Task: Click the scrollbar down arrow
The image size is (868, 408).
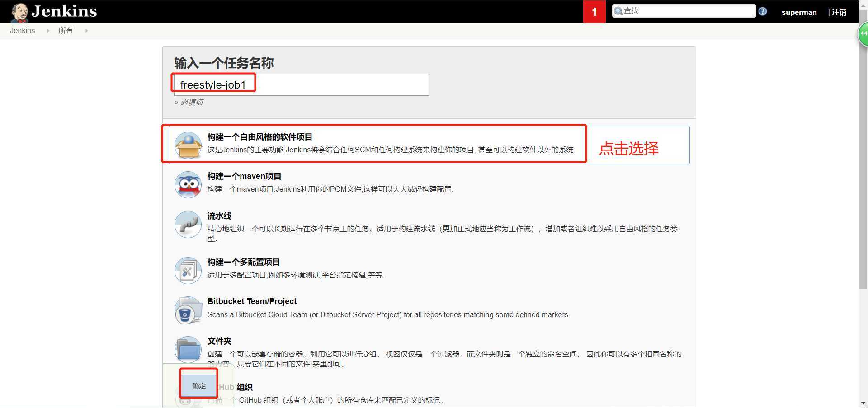Action: coord(863,403)
